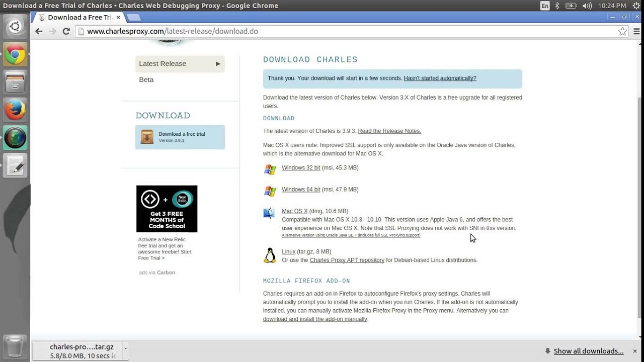Screen dimensions: 644x362
Task: Download the Windows 64 bit installer
Action: pos(301,190)
